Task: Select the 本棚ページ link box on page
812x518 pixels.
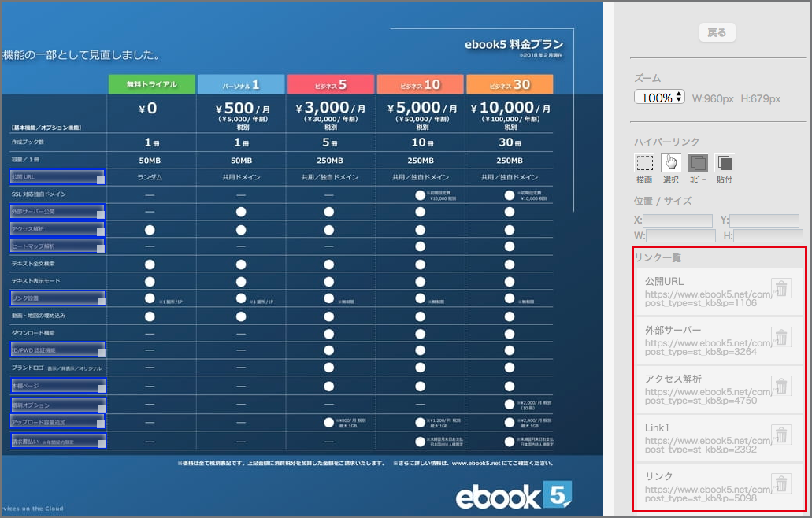Action: click(x=58, y=386)
